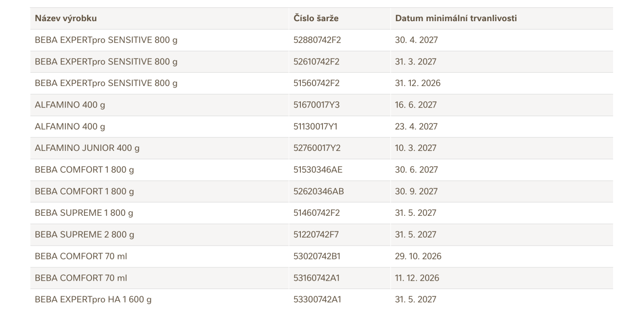Select the date 31. 12. 2026
Image resolution: width=644 pixels, height=317 pixels.
418,83
